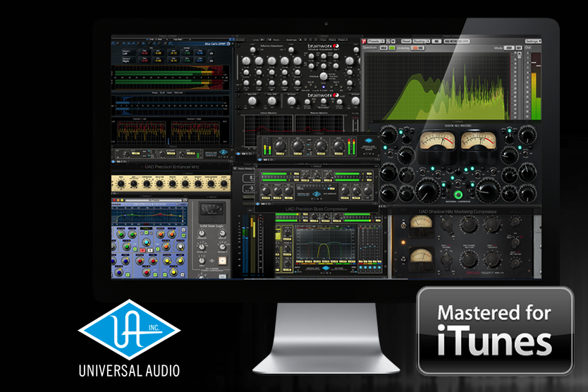Click the help icon beside Blue Cat's DPMP
The image size is (588, 392).
229,44
